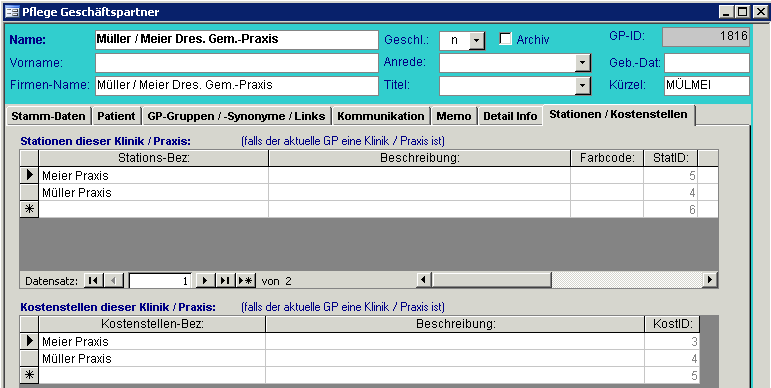The height and width of the screenshot is (388, 771).
Task: Click Beschreibung column header in Kostenstellen table
Action: pyautogui.click(x=455, y=324)
